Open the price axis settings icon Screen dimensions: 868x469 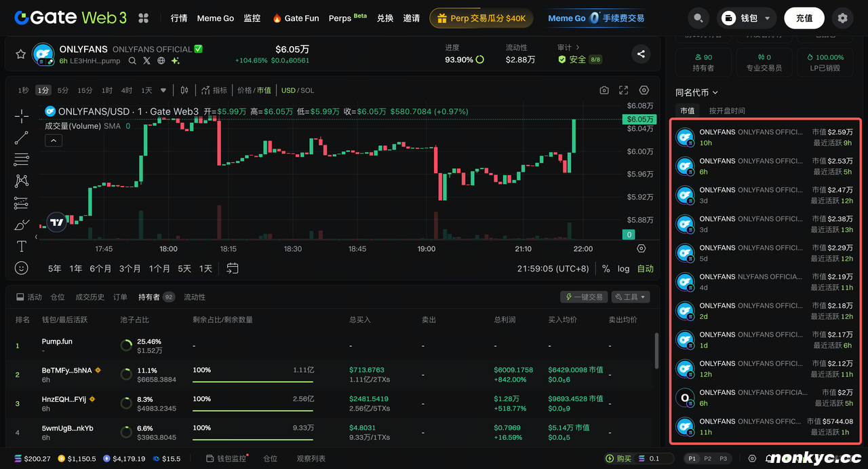tap(642, 248)
